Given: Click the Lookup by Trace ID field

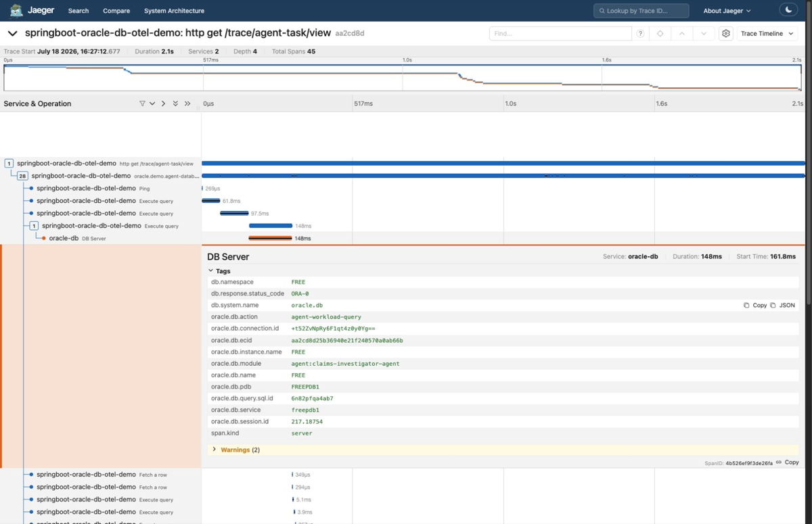Looking at the screenshot, I should pos(641,11).
